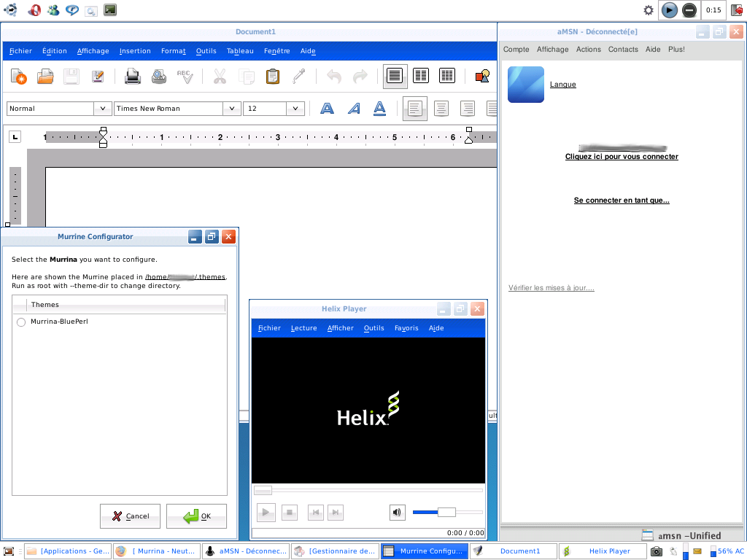The height and width of the screenshot is (560, 747).
Task: Print the document with the printer icon
Action: [133, 76]
